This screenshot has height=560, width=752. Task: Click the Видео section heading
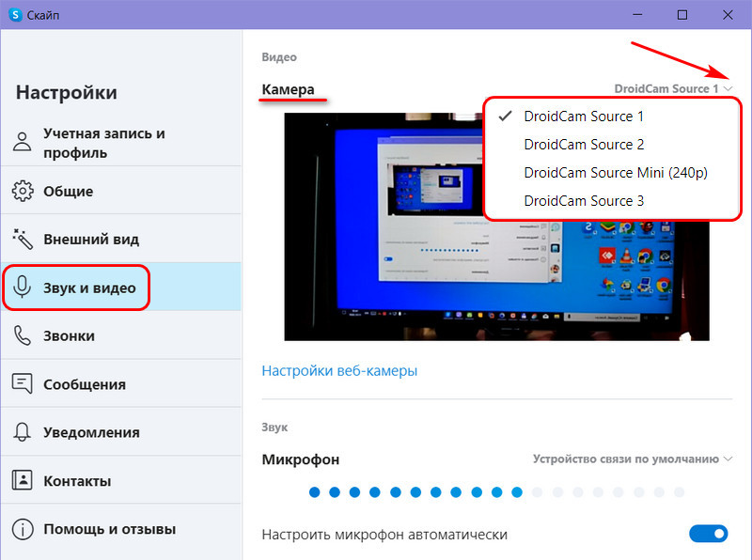coord(279,57)
